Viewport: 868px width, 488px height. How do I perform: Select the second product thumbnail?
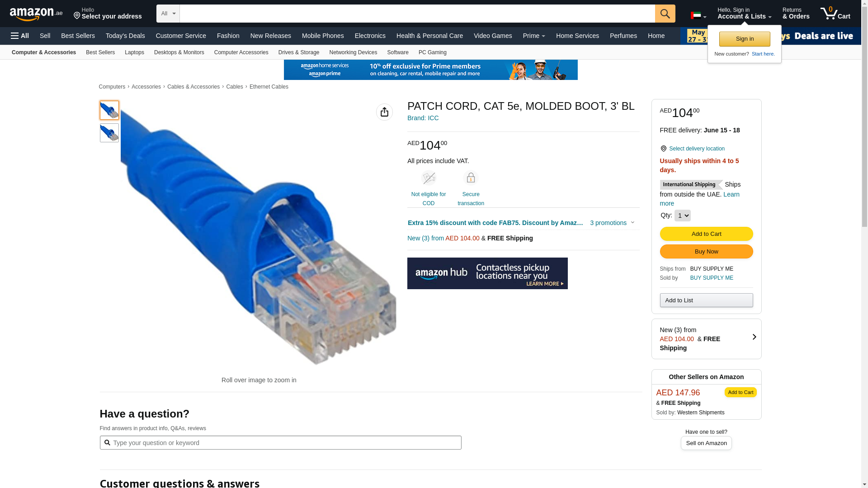109,133
